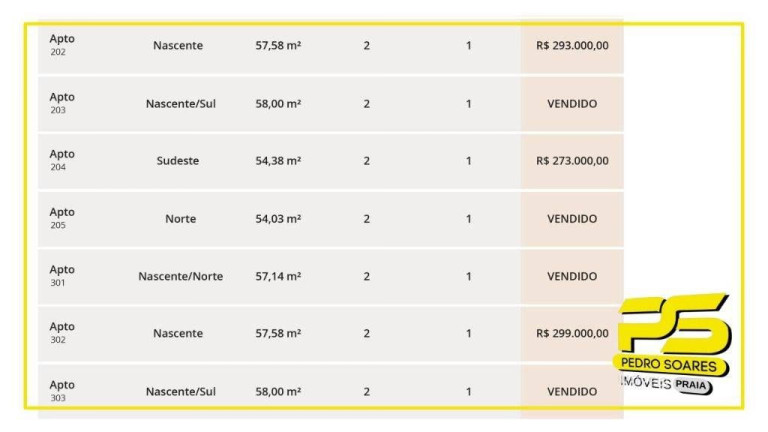Select the VENDIDO cell for Apto 203
This screenshot has height=432, width=768.
point(572,104)
